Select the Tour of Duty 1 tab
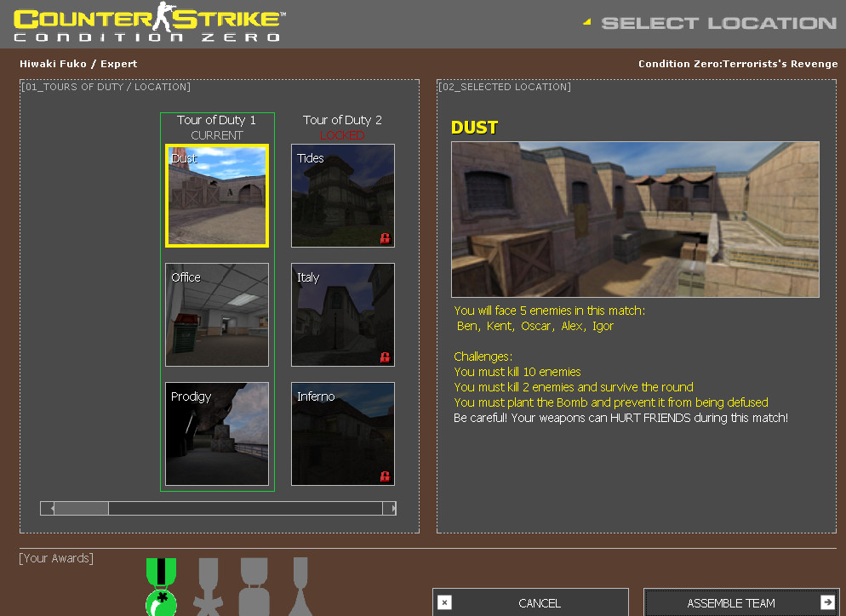The height and width of the screenshot is (616, 846). pyautogui.click(x=216, y=120)
